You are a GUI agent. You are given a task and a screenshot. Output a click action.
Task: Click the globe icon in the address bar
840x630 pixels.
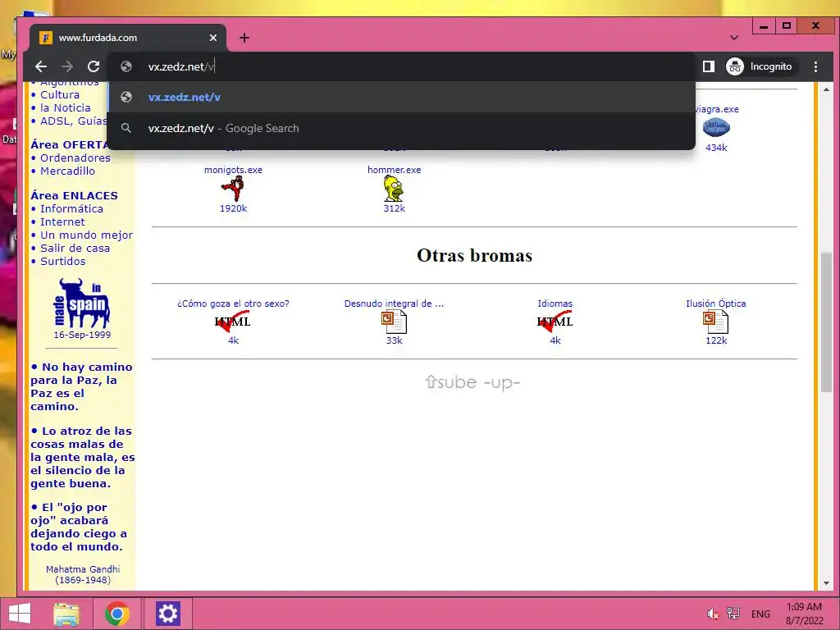coord(126,66)
